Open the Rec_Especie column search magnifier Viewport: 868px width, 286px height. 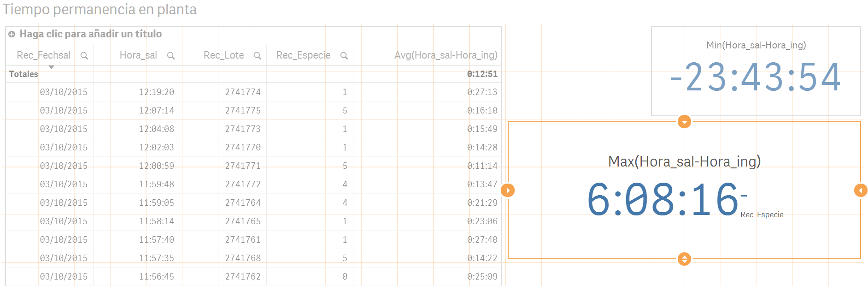coord(344,56)
